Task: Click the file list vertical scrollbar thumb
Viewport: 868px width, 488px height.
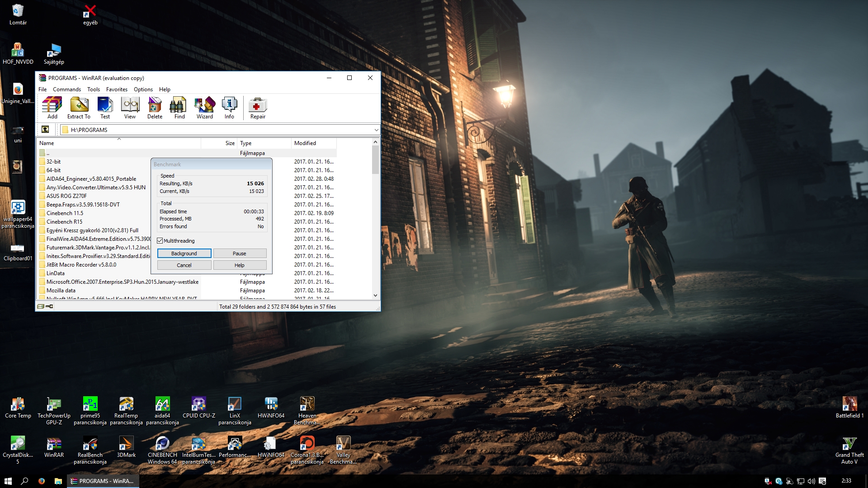Action: tap(375, 160)
